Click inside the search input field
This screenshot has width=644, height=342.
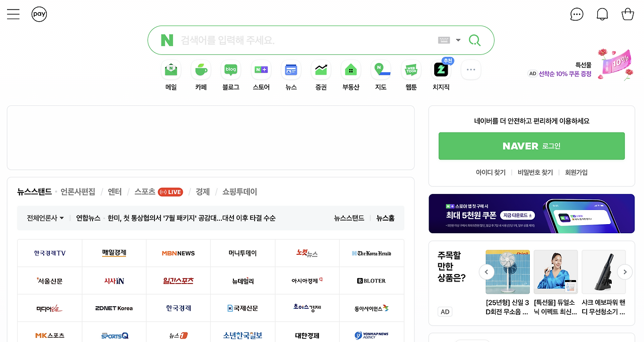(x=302, y=40)
